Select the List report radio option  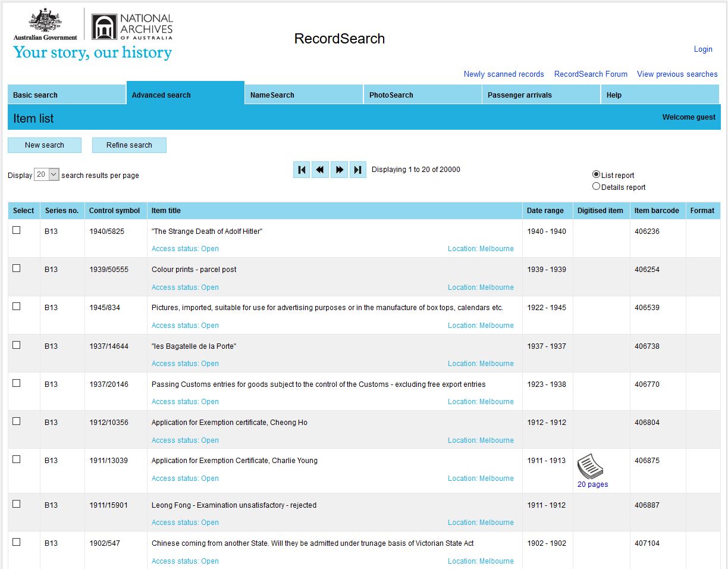597,174
